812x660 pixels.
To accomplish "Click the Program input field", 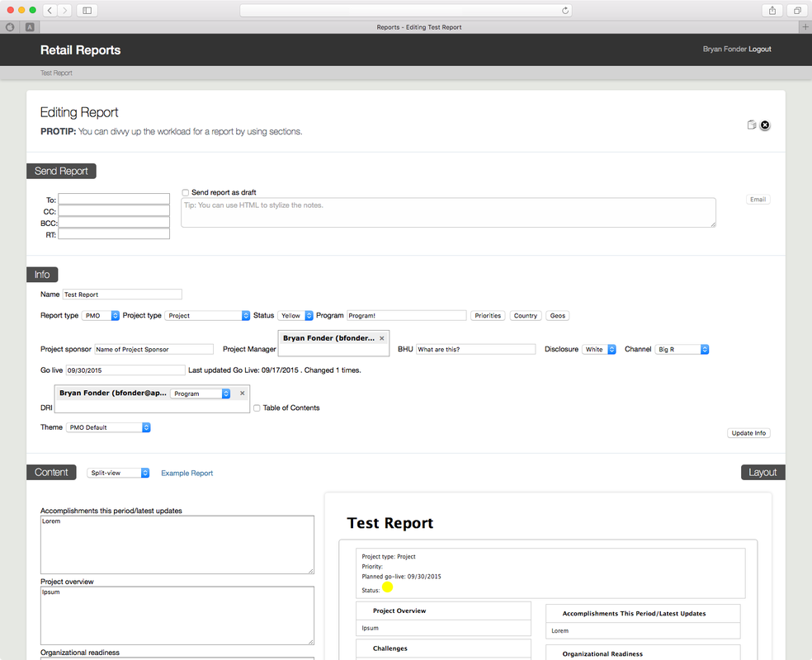I will coord(407,316).
